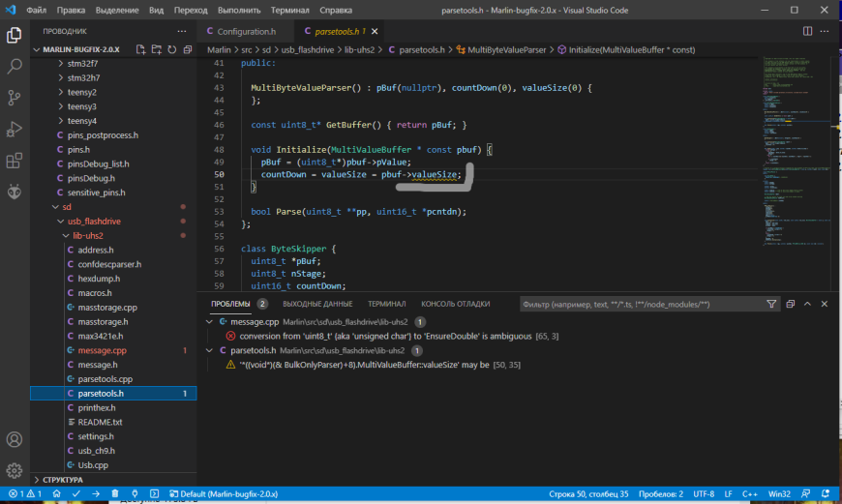Click the feedback icon in status bar

[805, 493]
